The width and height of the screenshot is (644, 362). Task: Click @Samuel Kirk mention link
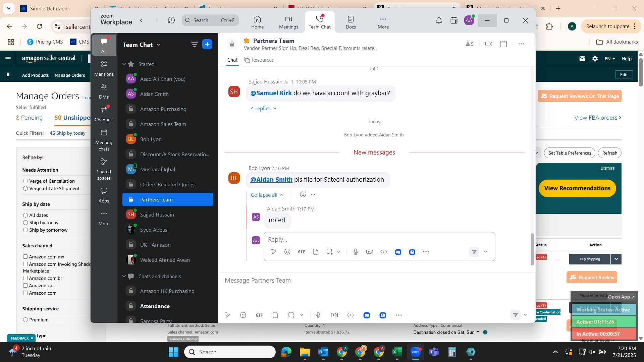pyautogui.click(x=271, y=93)
